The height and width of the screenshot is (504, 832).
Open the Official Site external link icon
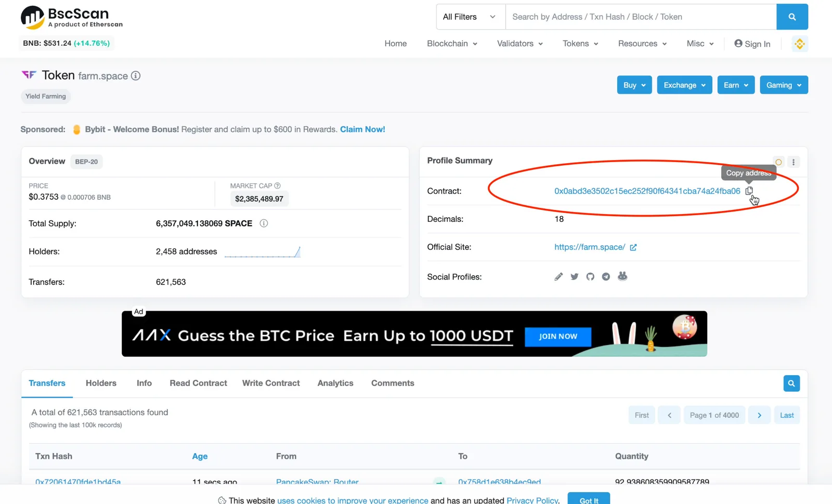633,247
